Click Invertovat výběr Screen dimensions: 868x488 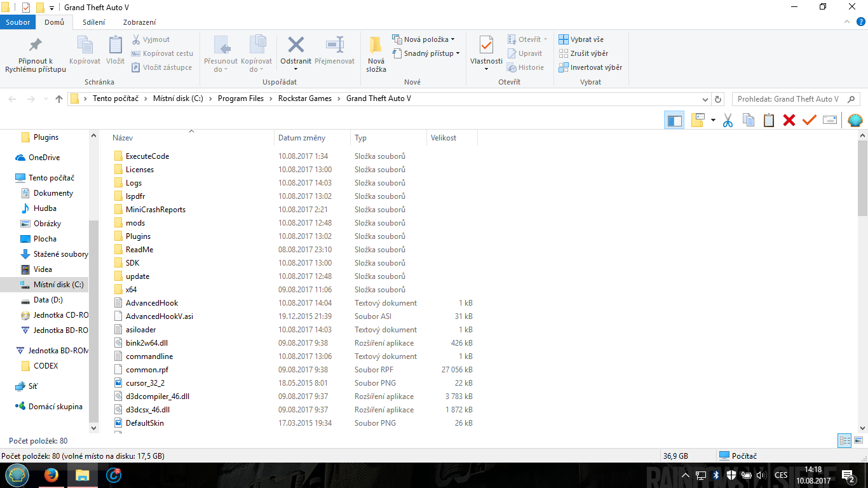[590, 67]
